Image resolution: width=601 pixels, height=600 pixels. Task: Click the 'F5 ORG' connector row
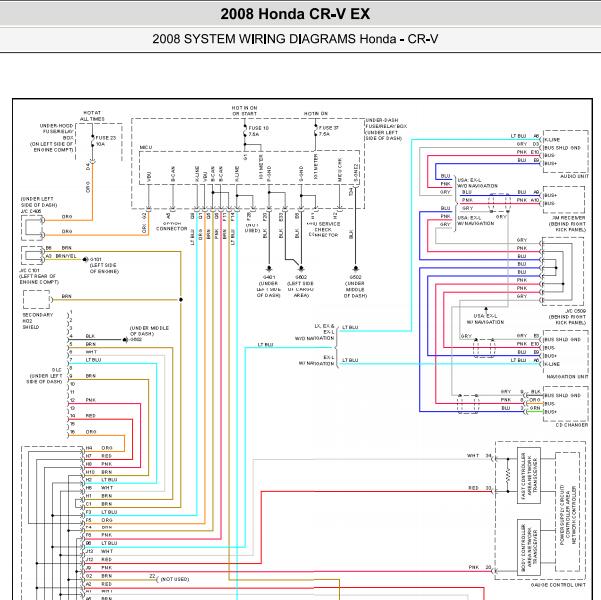point(99,520)
